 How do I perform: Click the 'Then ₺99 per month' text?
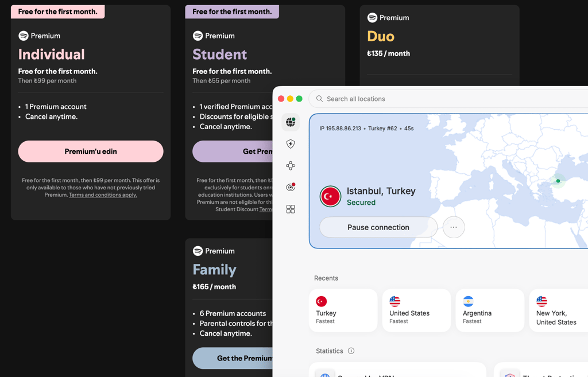coord(47,80)
